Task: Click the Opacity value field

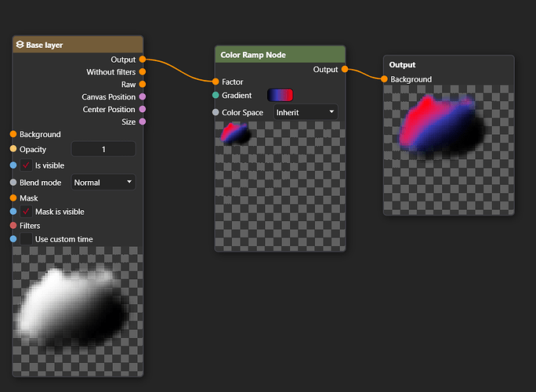Action: point(103,149)
